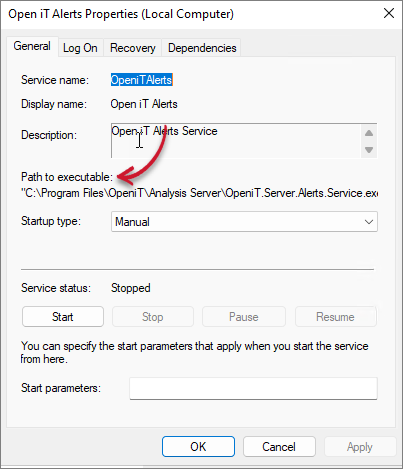This screenshot has width=403, height=469.
Task: Click the Description scroll down arrow
Action: (369, 150)
